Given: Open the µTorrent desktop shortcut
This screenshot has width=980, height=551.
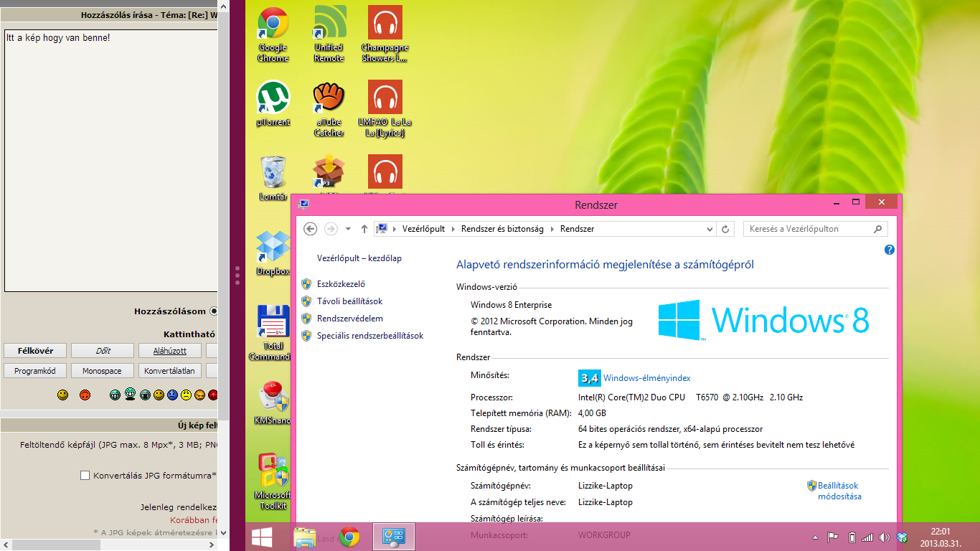Looking at the screenshot, I should (x=273, y=104).
